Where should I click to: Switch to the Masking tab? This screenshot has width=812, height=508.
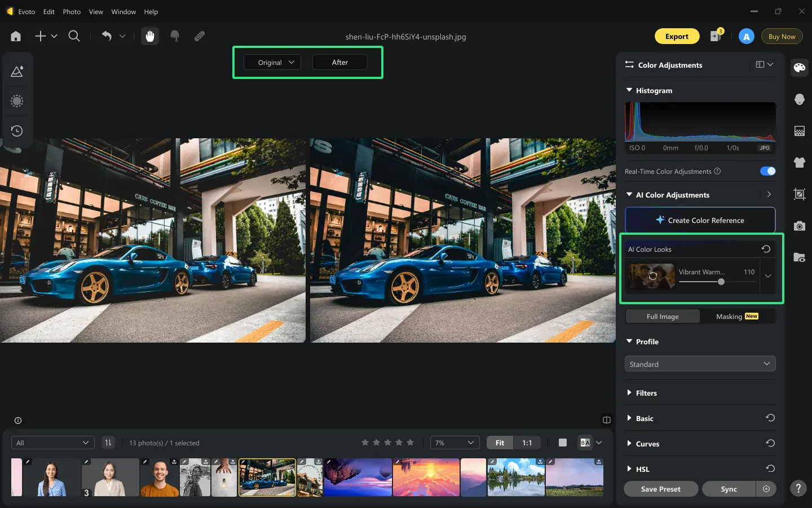click(x=737, y=316)
